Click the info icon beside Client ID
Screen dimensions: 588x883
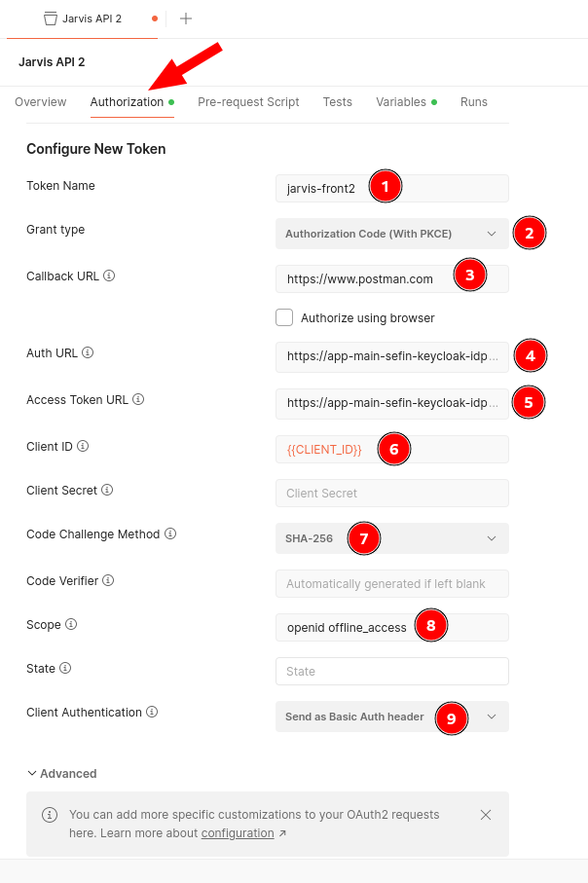point(83,446)
